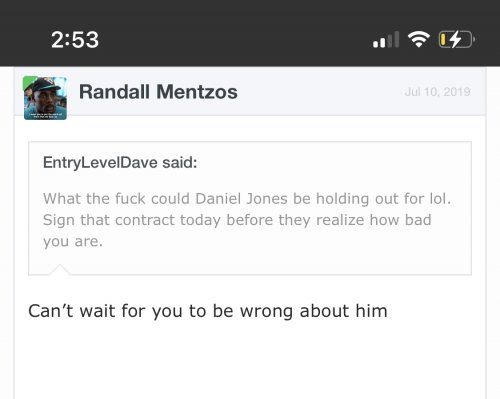Tap green online indicator on avatar
Screen dimensions: 500x399
[28, 82]
